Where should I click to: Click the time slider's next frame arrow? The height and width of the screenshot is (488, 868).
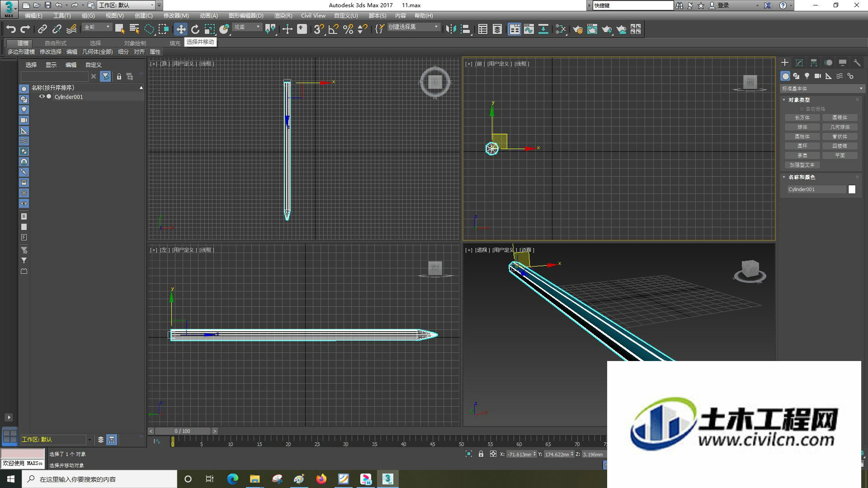pos(215,431)
